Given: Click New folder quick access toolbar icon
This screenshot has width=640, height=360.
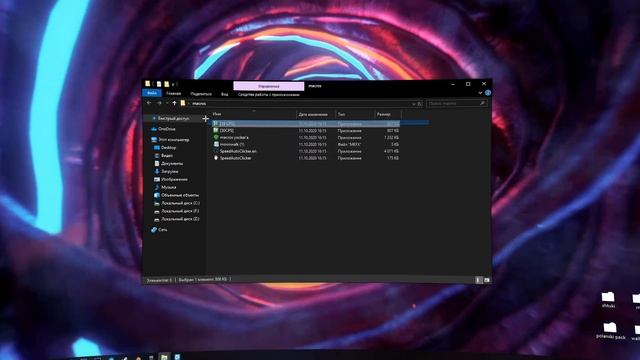Looking at the screenshot, I should point(167,84).
